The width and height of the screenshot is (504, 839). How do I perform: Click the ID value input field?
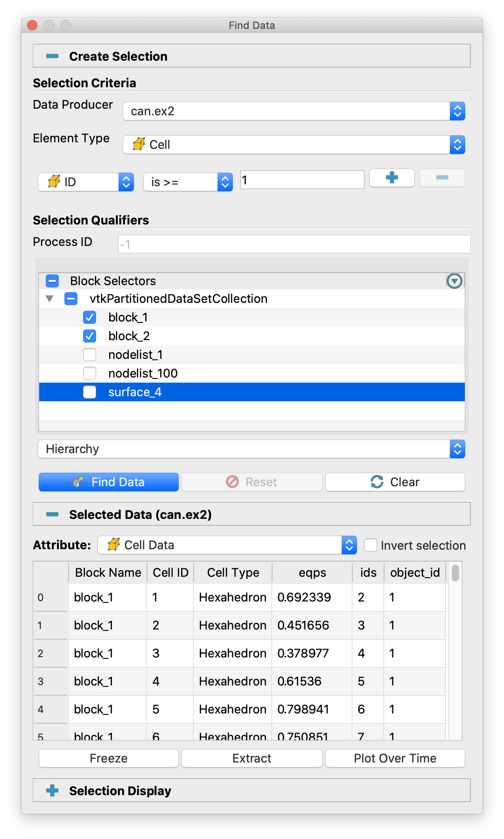pyautogui.click(x=302, y=180)
